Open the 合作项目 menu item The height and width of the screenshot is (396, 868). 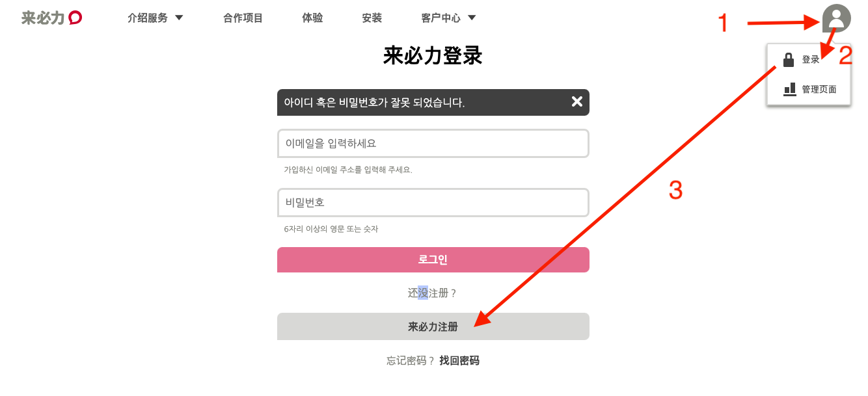click(x=243, y=18)
